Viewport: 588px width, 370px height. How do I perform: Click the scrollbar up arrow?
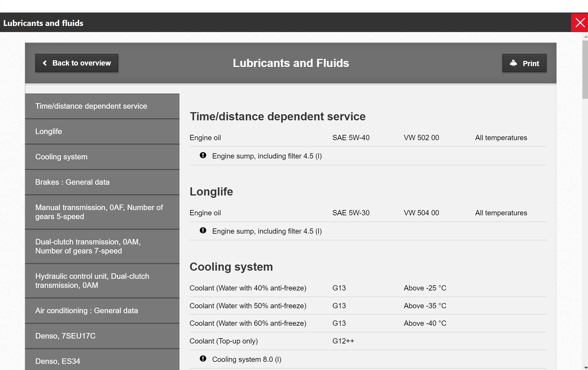pos(585,36)
